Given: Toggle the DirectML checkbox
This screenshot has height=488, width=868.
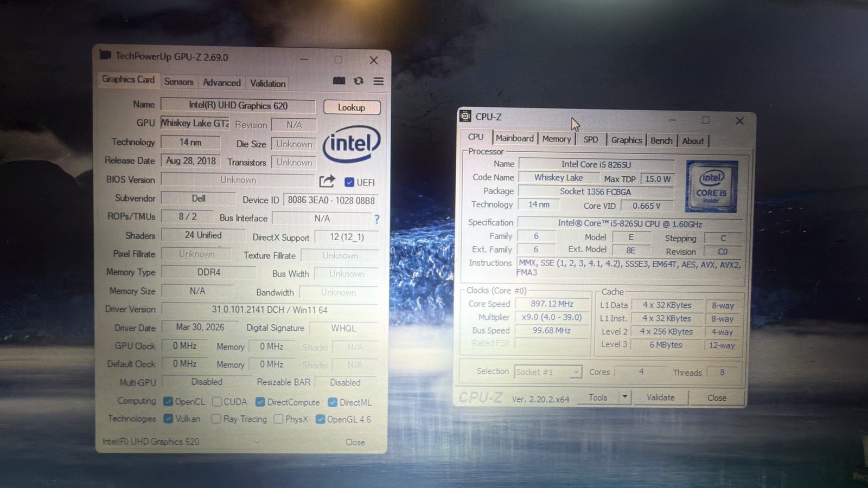Looking at the screenshot, I should pyautogui.click(x=333, y=402).
